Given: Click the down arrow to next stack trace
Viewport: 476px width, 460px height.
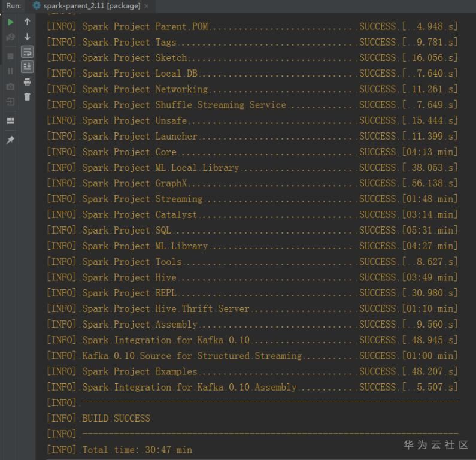Looking at the screenshot, I should [28, 37].
